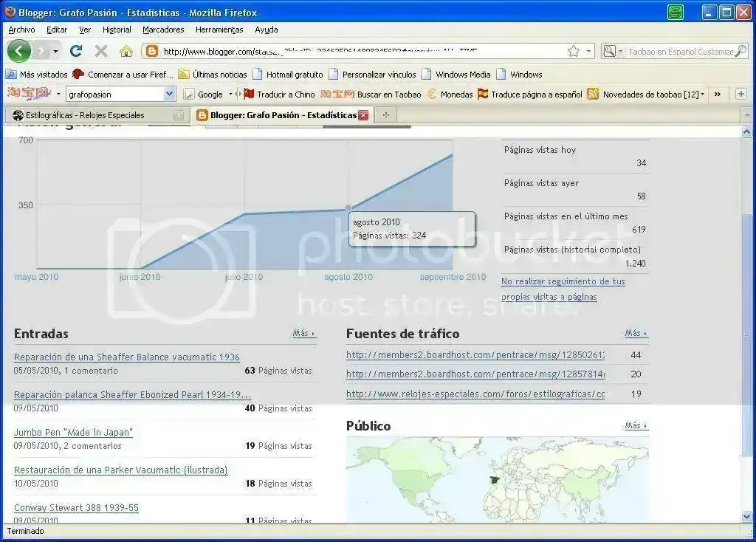Open the Historial menu
The image size is (756, 542).
tap(117, 30)
